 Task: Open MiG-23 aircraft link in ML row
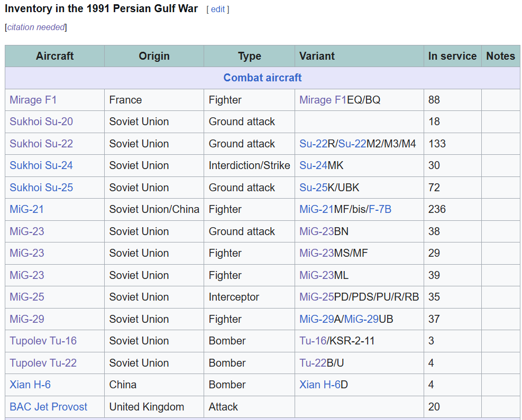click(26, 275)
